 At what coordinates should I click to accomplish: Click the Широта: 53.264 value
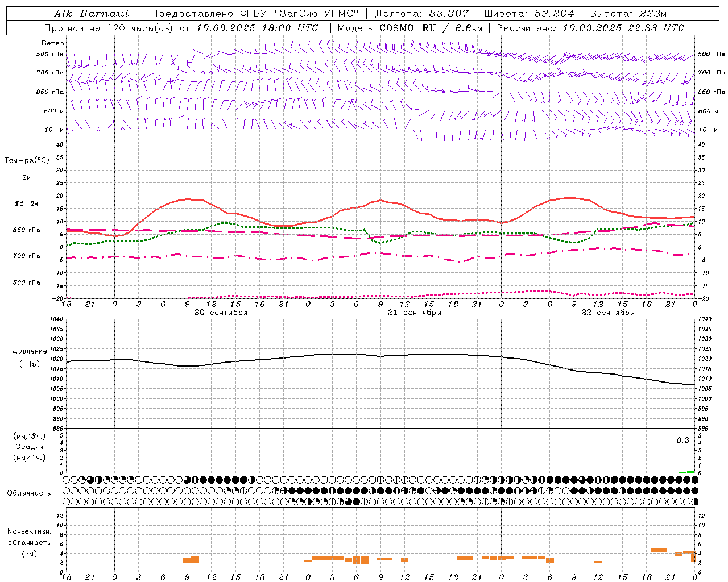[529, 14]
